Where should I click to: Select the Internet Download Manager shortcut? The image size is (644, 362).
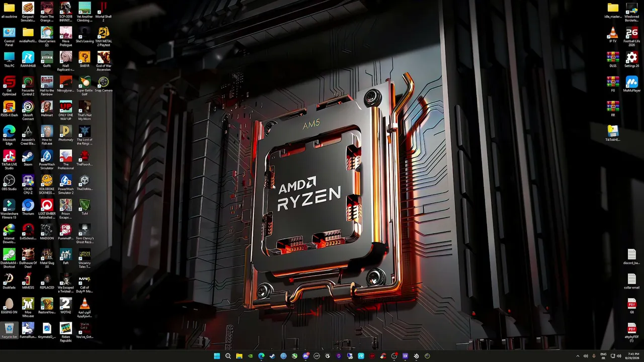(9, 233)
